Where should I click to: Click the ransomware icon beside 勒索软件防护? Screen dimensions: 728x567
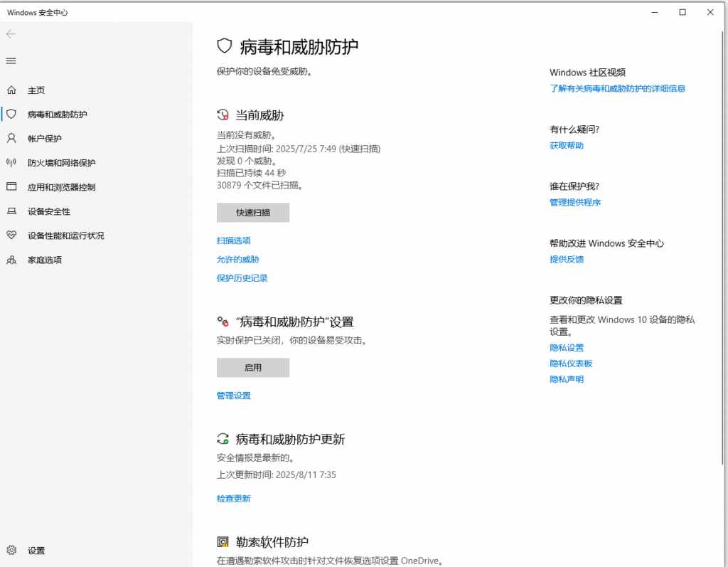pyautogui.click(x=223, y=542)
